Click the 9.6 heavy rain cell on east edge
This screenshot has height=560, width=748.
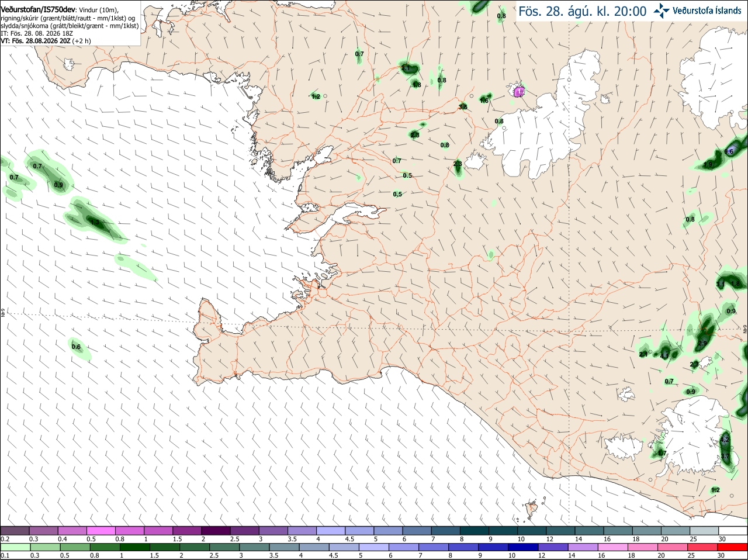(x=729, y=151)
